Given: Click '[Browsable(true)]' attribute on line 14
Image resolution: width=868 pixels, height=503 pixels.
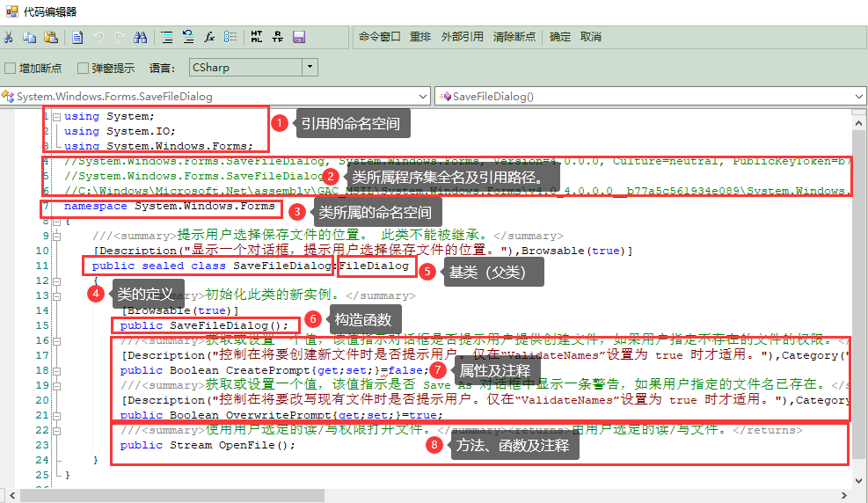Looking at the screenshot, I should tap(179, 311).
